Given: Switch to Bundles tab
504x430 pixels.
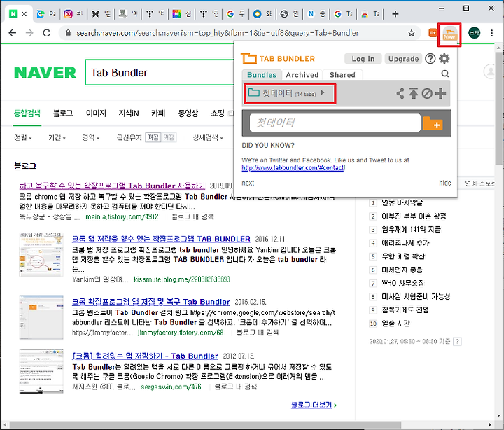Looking at the screenshot, I should 262,75.
